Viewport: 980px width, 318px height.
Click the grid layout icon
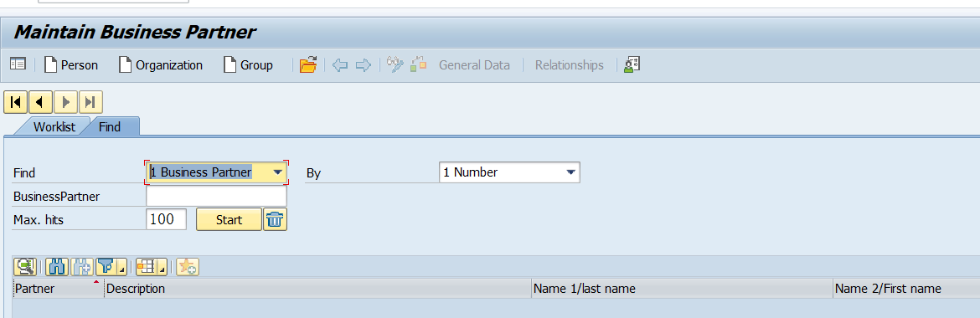click(x=147, y=267)
